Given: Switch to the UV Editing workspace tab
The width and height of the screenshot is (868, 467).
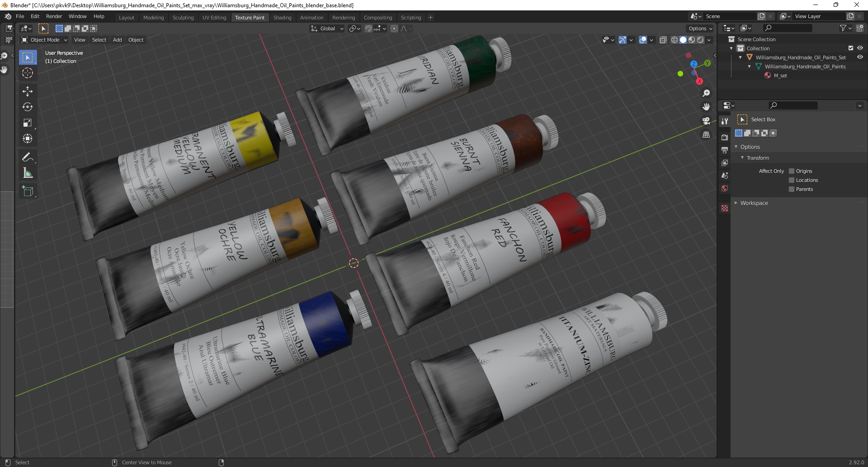Looking at the screenshot, I should click(214, 17).
